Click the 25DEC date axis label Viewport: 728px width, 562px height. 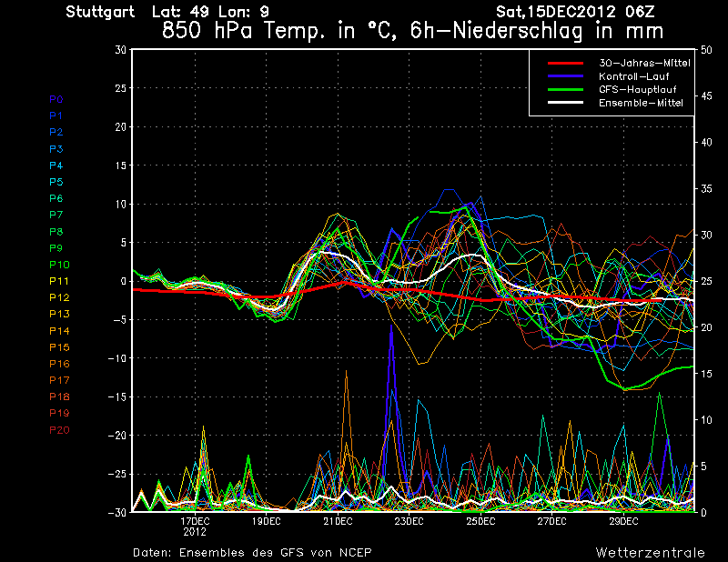[x=480, y=522]
